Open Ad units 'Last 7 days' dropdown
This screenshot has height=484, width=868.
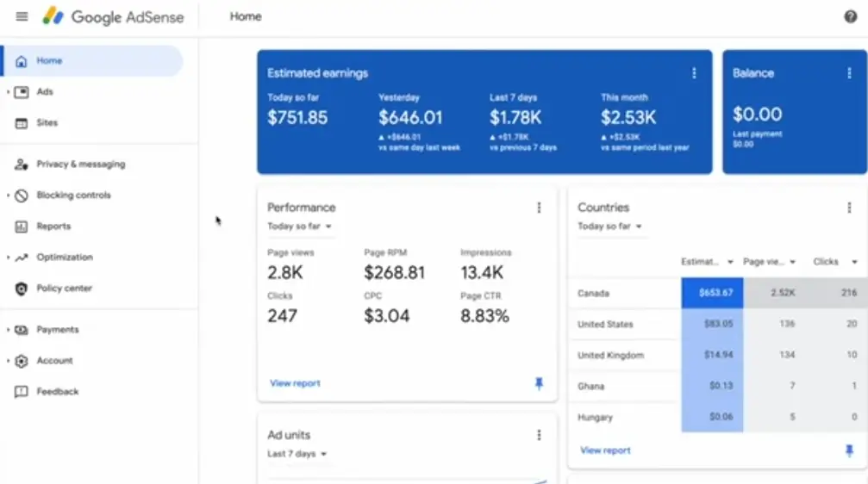[x=297, y=454]
